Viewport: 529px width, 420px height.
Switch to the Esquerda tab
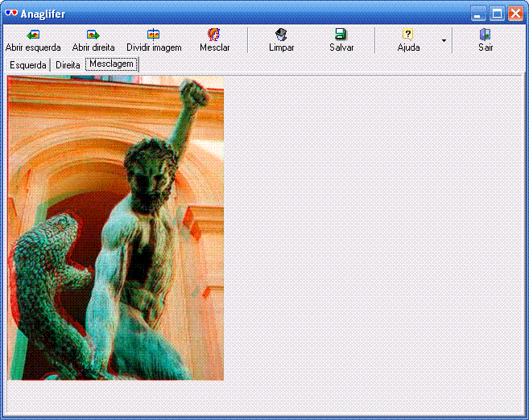click(x=27, y=64)
